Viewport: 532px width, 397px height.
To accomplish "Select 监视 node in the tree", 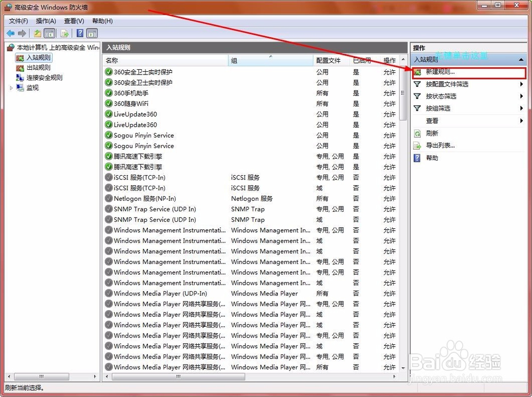I will [x=32, y=88].
